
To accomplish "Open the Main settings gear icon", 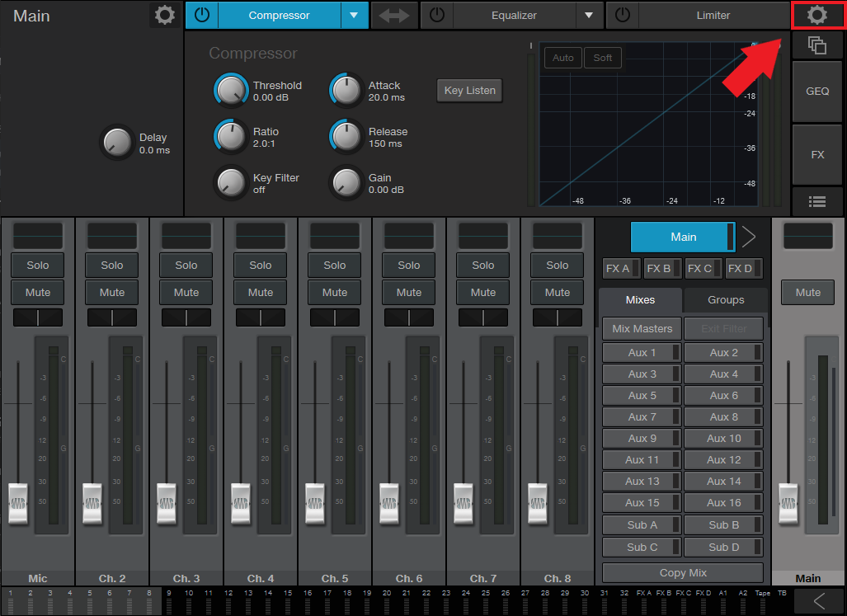I will pyautogui.click(x=817, y=14).
